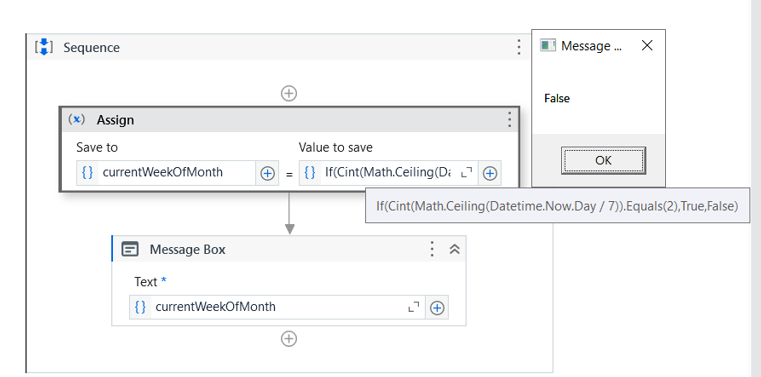Click the Text label in Message Box
Viewport: 761px width, 377px height.
tap(146, 282)
